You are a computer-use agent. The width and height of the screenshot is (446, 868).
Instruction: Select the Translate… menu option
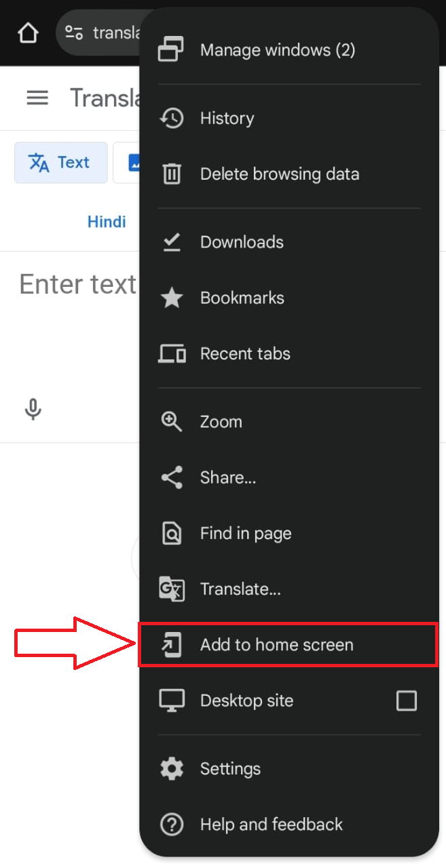289,589
